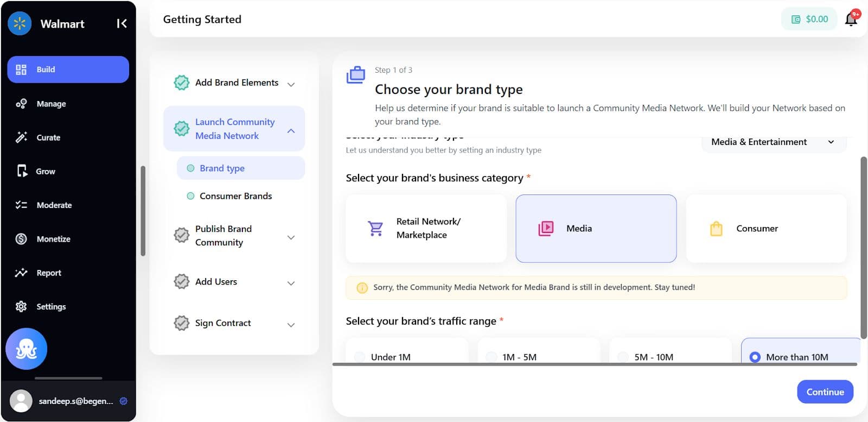The image size is (868, 422).
Task: Click the Monetize dollar icon
Action: click(x=21, y=239)
